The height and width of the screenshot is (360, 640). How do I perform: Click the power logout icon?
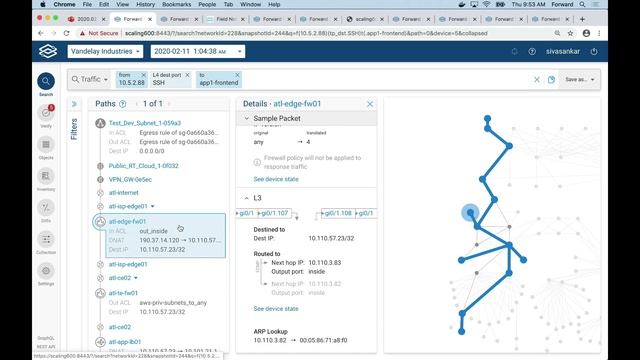click(x=594, y=51)
